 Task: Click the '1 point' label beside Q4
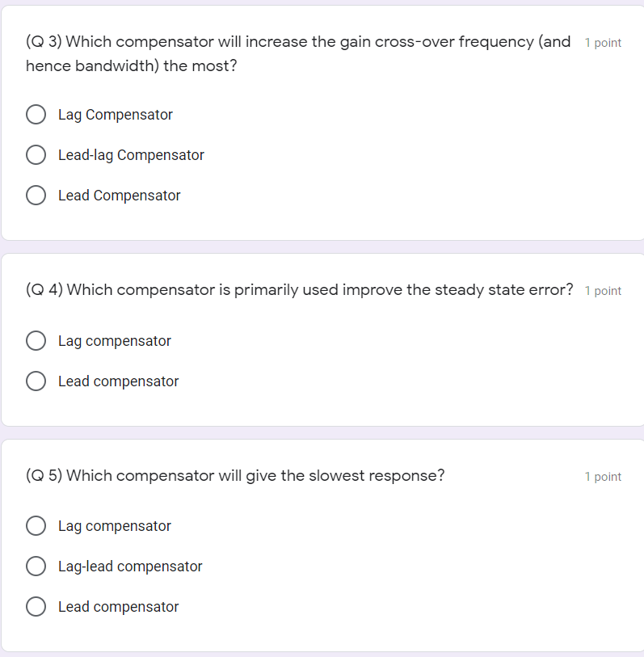click(x=603, y=291)
